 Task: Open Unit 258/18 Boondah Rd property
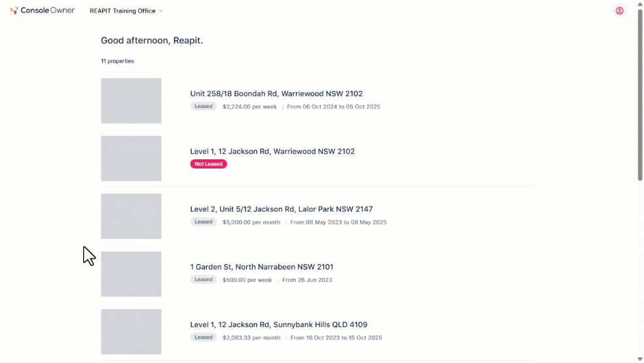(x=276, y=94)
